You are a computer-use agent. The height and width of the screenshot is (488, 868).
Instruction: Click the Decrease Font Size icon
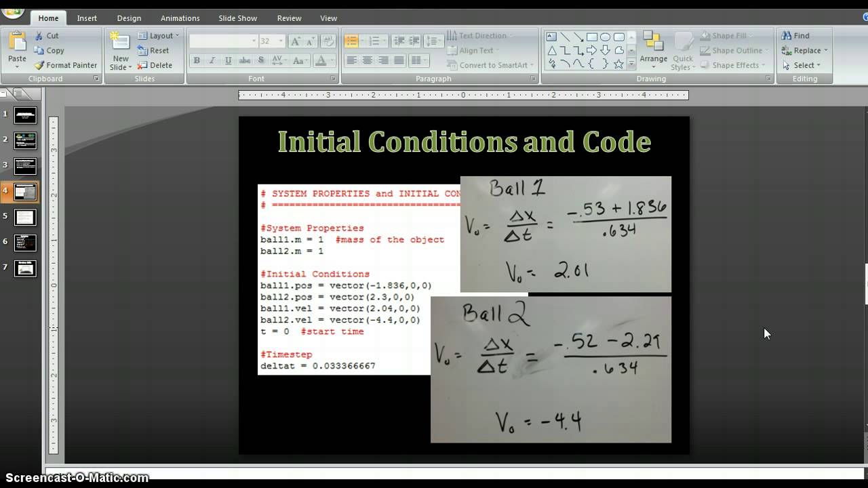point(311,41)
